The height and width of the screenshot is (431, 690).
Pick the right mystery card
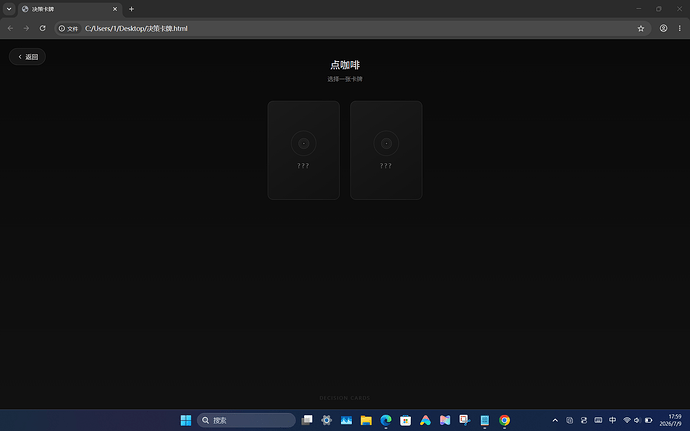coord(386,150)
